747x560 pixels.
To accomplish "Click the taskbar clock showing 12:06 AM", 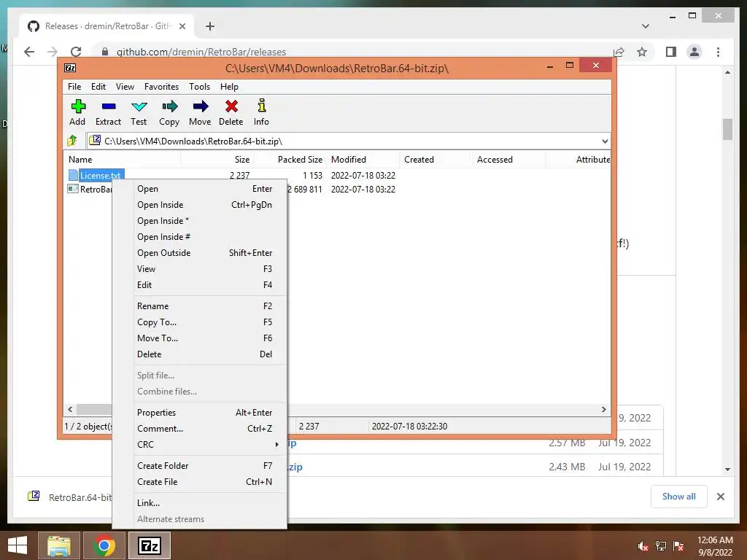I will pos(715,546).
